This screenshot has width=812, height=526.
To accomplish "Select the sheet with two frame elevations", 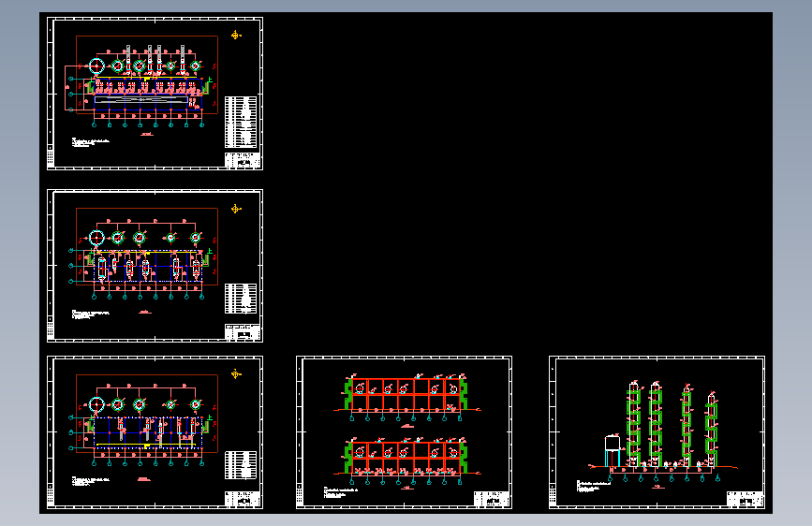I will pyautogui.click(x=404, y=432).
